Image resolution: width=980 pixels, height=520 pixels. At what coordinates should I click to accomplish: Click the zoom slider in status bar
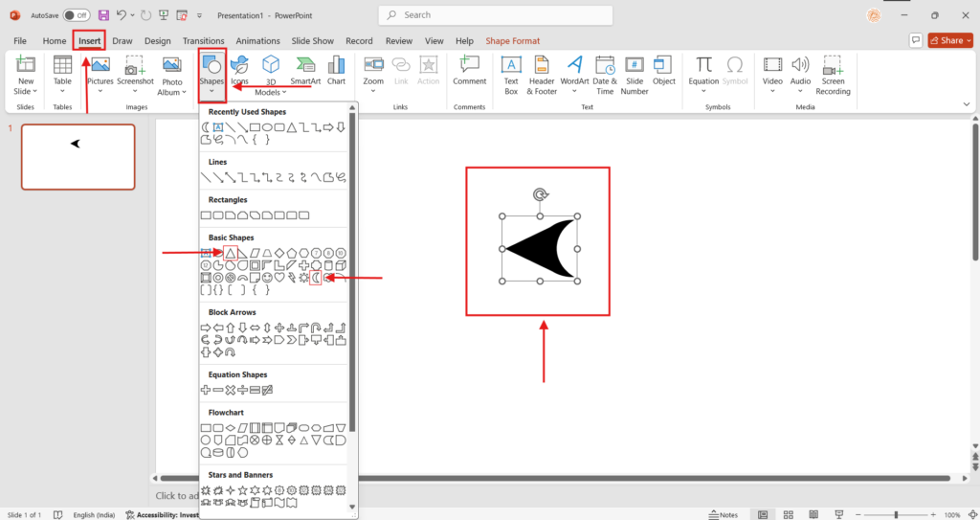click(900, 514)
